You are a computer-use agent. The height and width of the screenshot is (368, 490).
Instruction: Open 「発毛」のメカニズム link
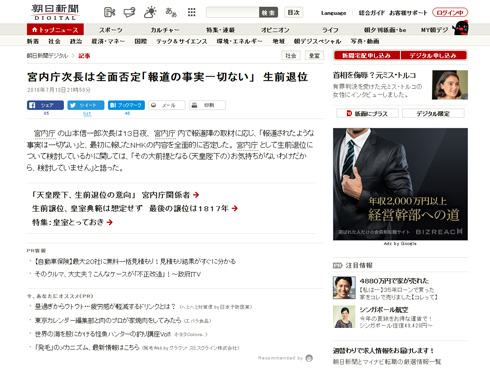click(87, 347)
